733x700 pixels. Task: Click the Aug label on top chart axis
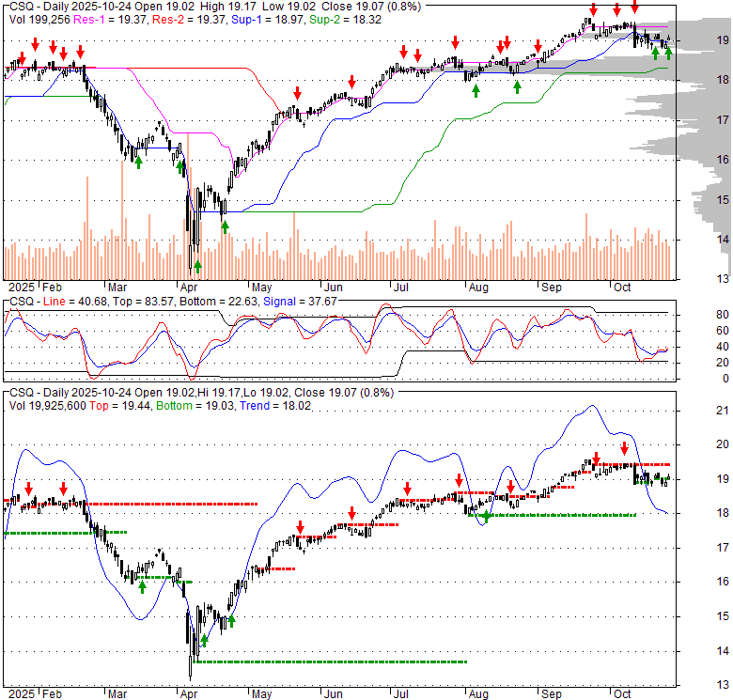pos(478,287)
